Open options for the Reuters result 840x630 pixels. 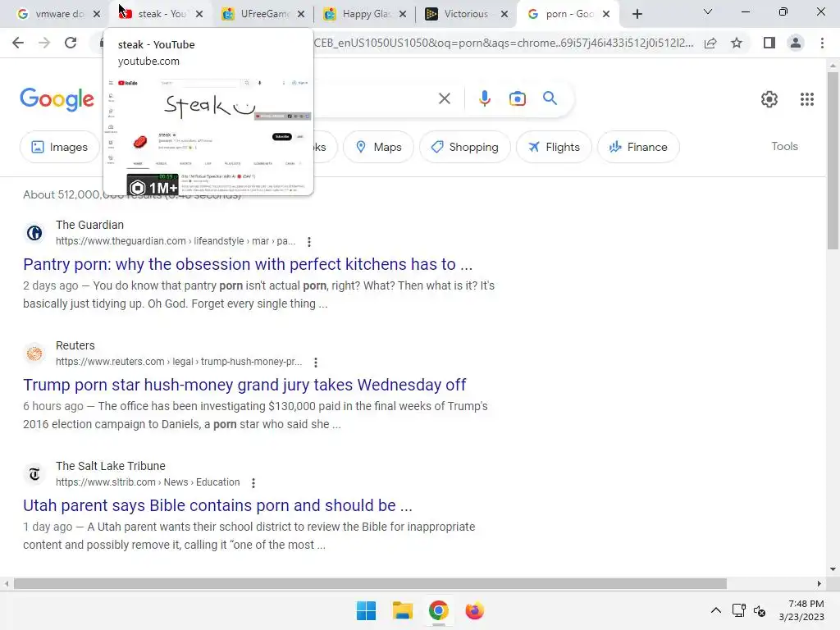click(x=316, y=362)
